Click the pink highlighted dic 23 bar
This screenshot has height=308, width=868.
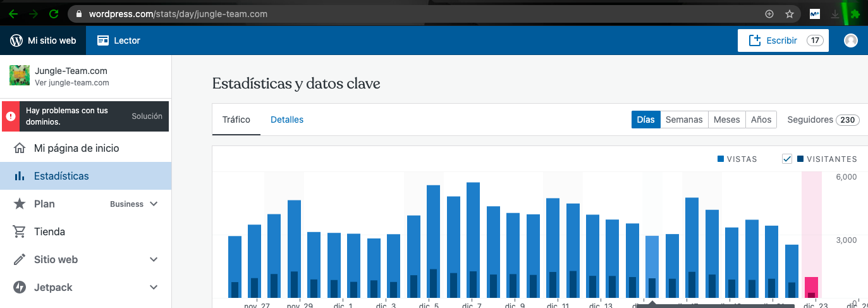coord(811,286)
